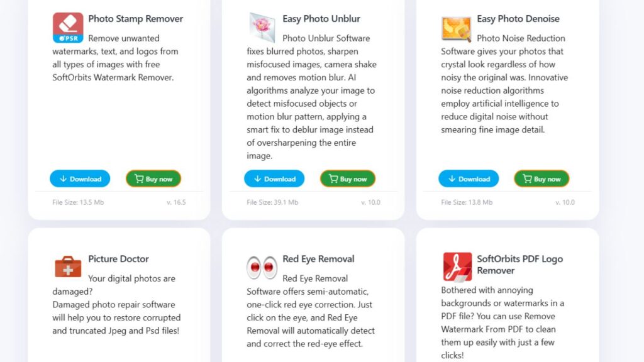The height and width of the screenshot is (362, 644).
Task: Click the Easy Photo Unblur flower icon
Action: click(262, 28)
